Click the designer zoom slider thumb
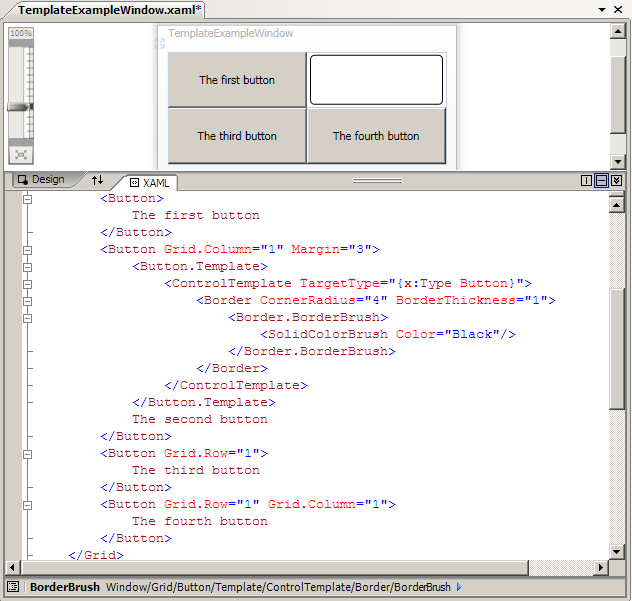Image resolution: width=632 pixels, height=601 pixels. point(19,107)
